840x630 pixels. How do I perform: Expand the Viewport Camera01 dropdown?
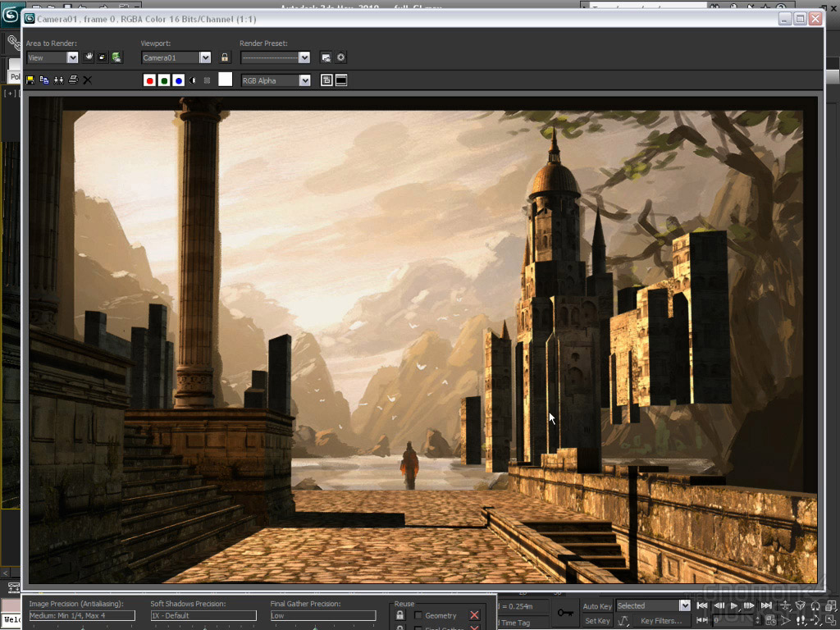click(205, 57)
